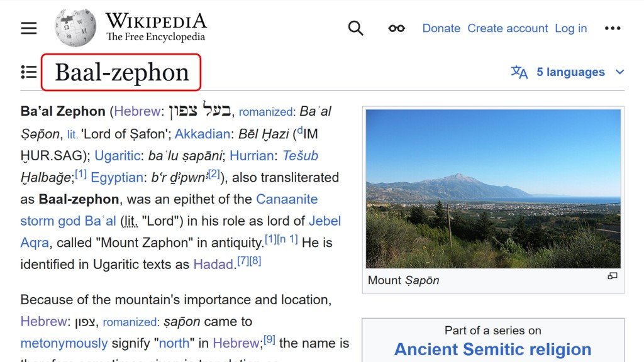Click Create account

pyautogui.click(x=508, y=28)
